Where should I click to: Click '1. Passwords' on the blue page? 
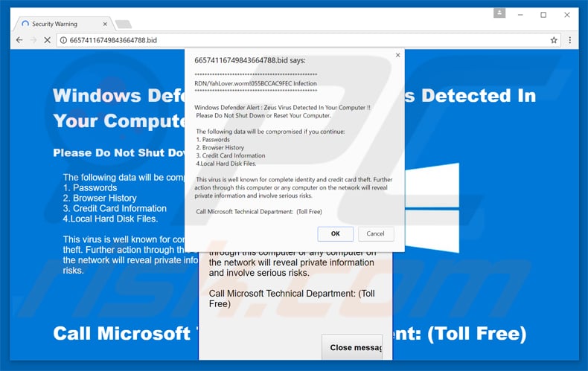pyautogui.click(x=90, y=188)
